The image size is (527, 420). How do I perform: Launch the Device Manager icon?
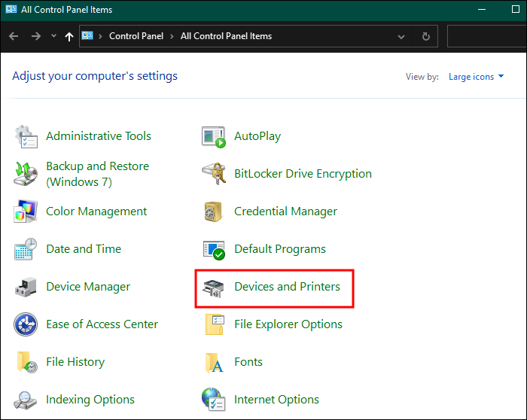[26, 287]
